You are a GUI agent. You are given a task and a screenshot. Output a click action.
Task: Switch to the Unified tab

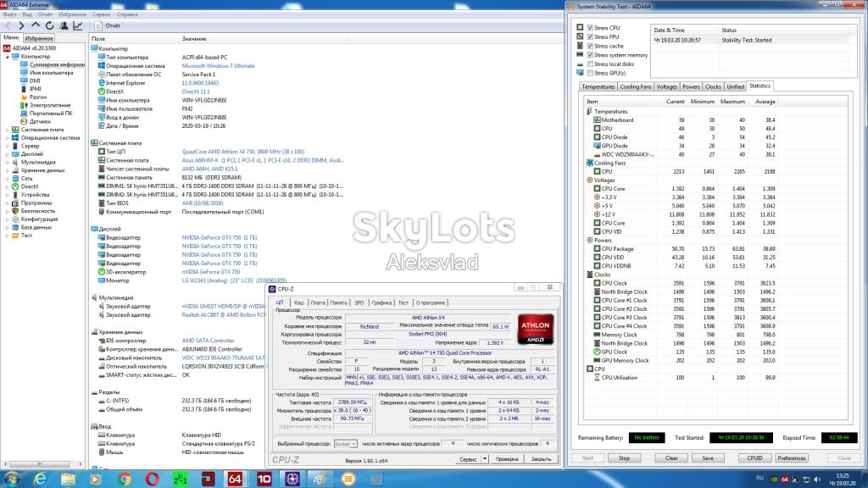(x=735, y=87)
